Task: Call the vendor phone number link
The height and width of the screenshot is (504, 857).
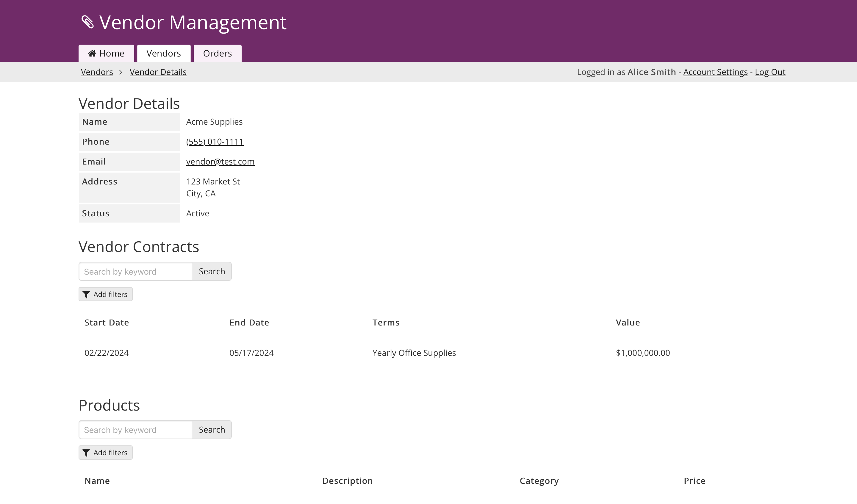Action: coord(215,142)
